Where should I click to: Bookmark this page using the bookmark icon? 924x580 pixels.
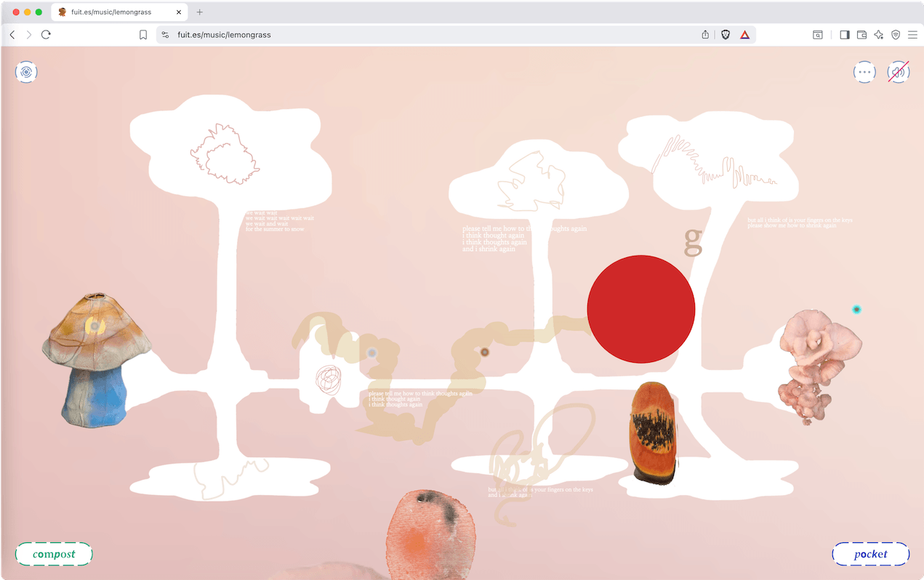pyautogui.click(x=143, y=34)
